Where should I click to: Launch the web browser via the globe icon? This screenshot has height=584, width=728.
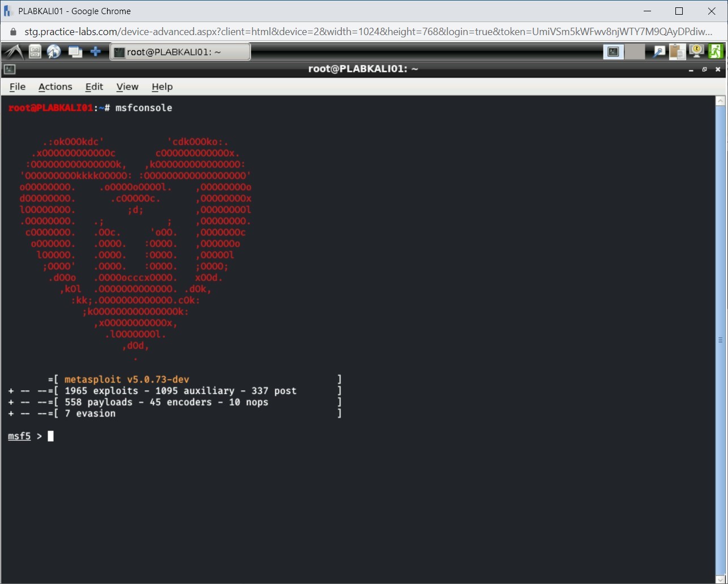[x=54, y=51]
